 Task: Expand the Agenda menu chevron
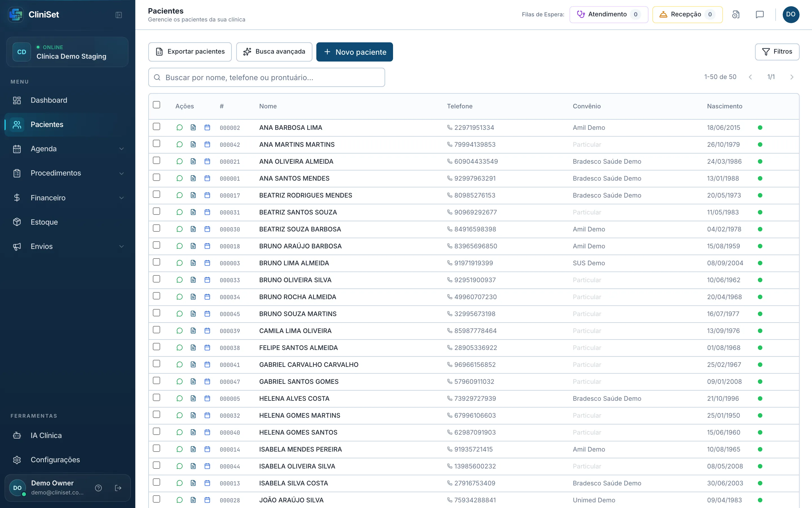tap(122, 149)
